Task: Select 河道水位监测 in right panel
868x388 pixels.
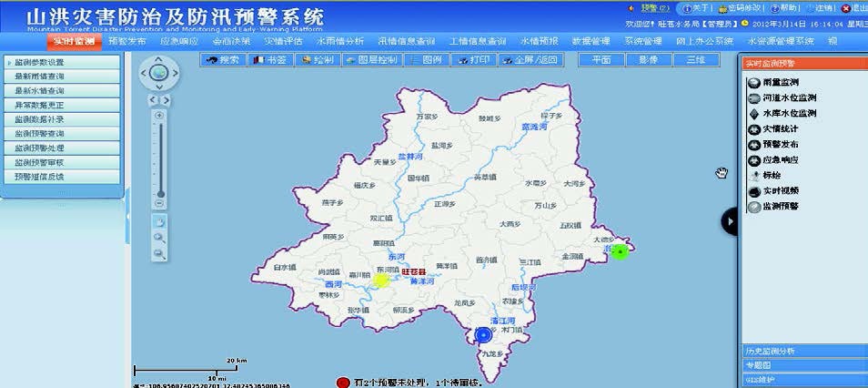Action: pyautogui.click(x=782, y=98)
